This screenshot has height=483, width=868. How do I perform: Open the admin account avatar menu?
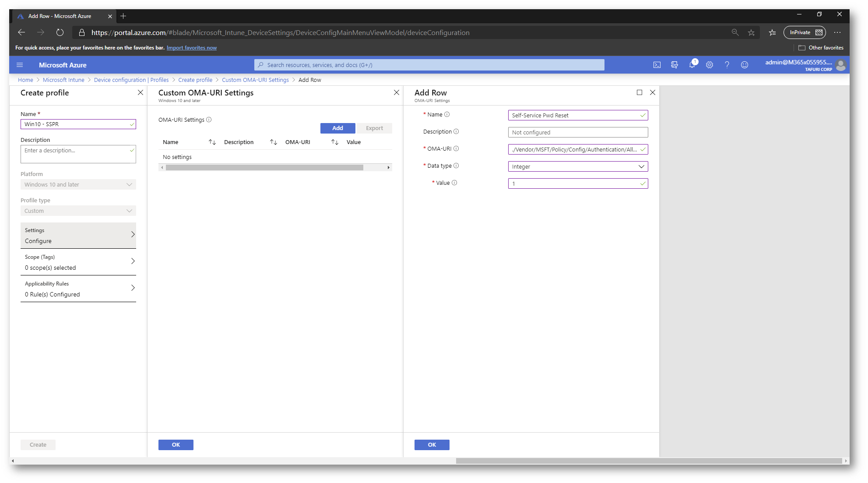click(840, 65)
